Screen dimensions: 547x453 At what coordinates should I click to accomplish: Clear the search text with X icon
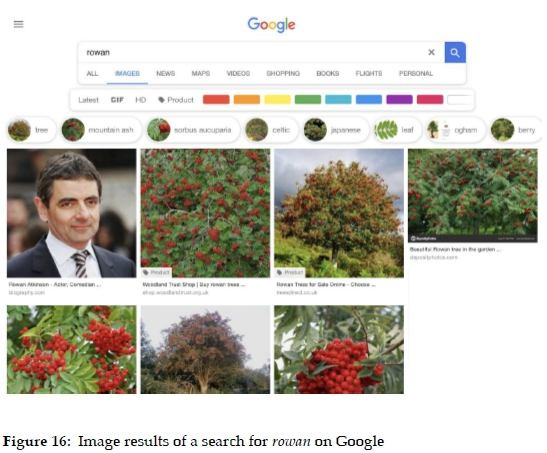(432, 52)
